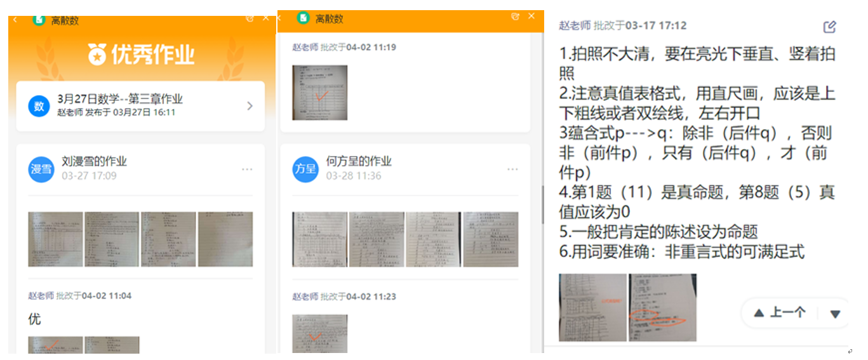Open more options for 何方呈的作业
The width and height of the screenshot is (868, 360).
pos(512,170)
